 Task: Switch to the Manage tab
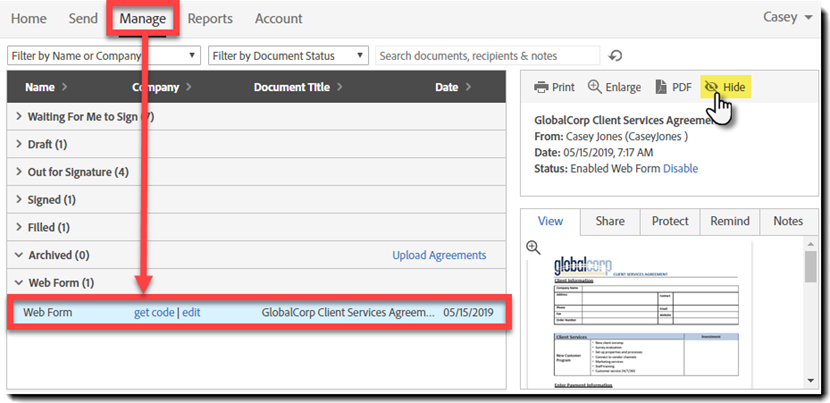[142, 19]
